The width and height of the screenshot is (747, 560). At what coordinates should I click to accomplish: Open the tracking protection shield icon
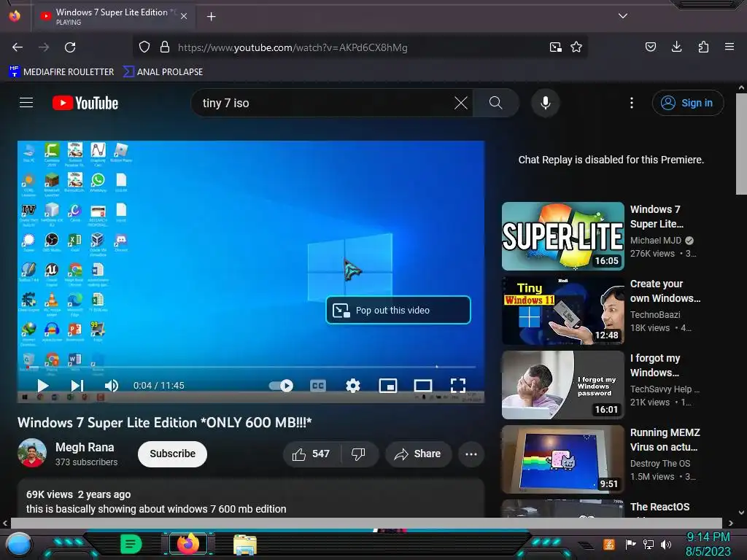point(144,47)
